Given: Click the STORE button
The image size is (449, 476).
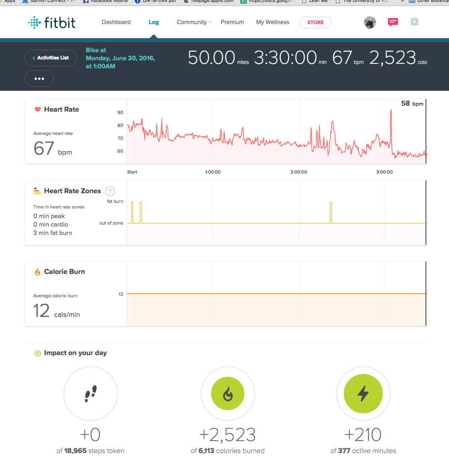Looking at the screenshot, I should [x=315, y=22].
